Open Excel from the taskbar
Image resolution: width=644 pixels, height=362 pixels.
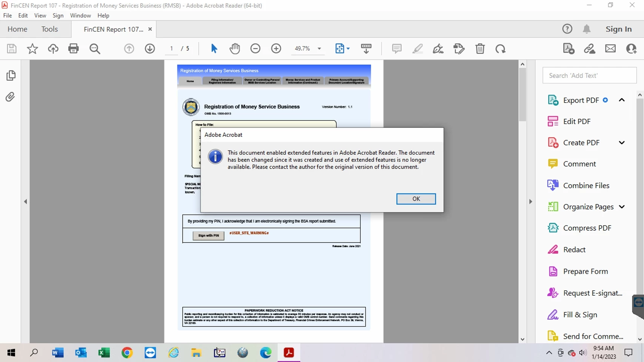[104, 353]
